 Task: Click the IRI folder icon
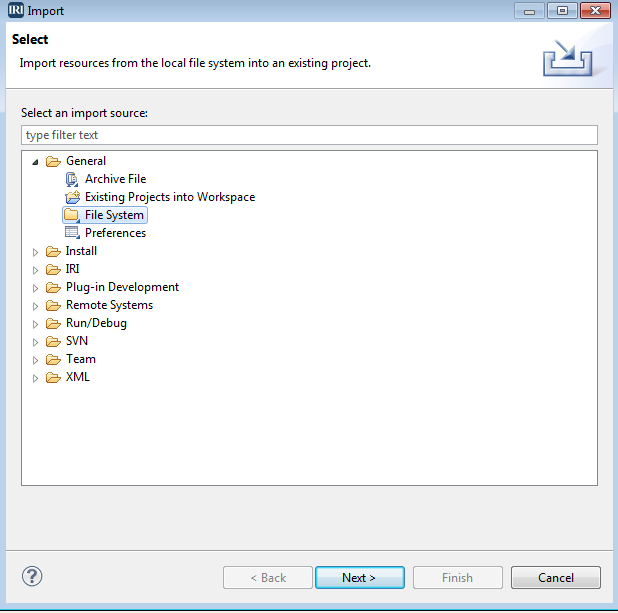53,269
